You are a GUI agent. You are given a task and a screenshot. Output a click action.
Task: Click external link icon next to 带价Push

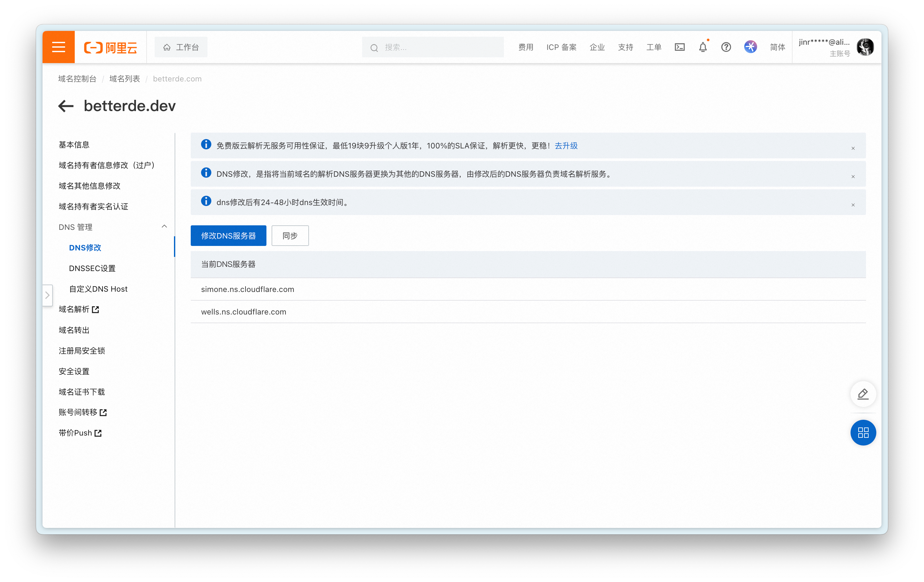pos(98,434)
